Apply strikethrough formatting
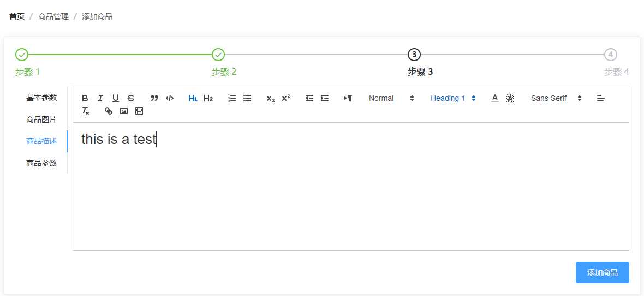644x296 pixels. (131, 98)
